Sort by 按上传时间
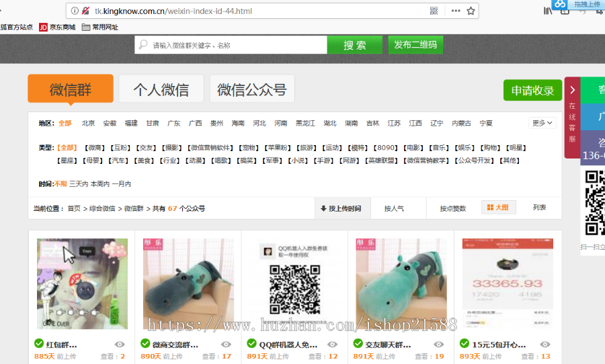The image size is (605, 364). tap(343, 208)
